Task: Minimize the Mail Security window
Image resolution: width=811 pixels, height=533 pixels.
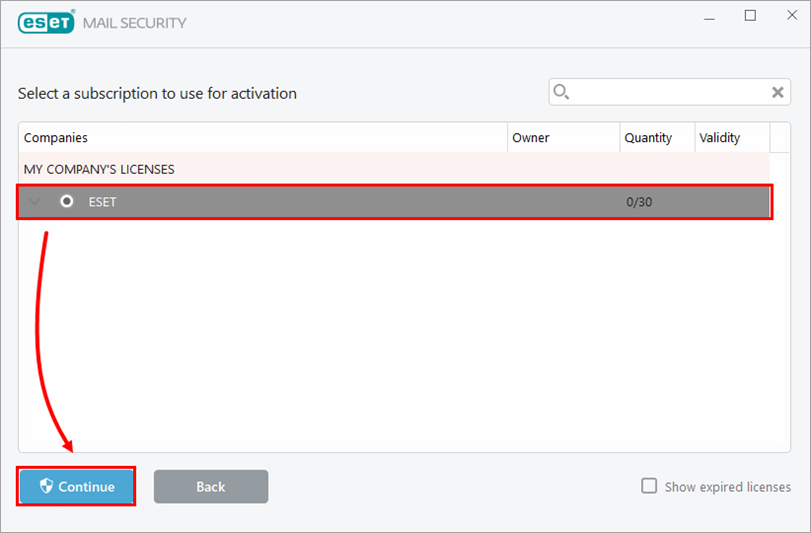Action: (709, 16)
